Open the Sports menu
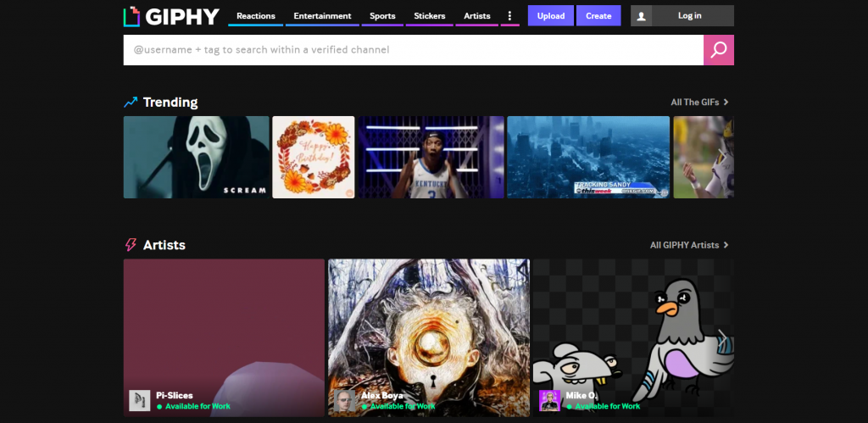 382,16
